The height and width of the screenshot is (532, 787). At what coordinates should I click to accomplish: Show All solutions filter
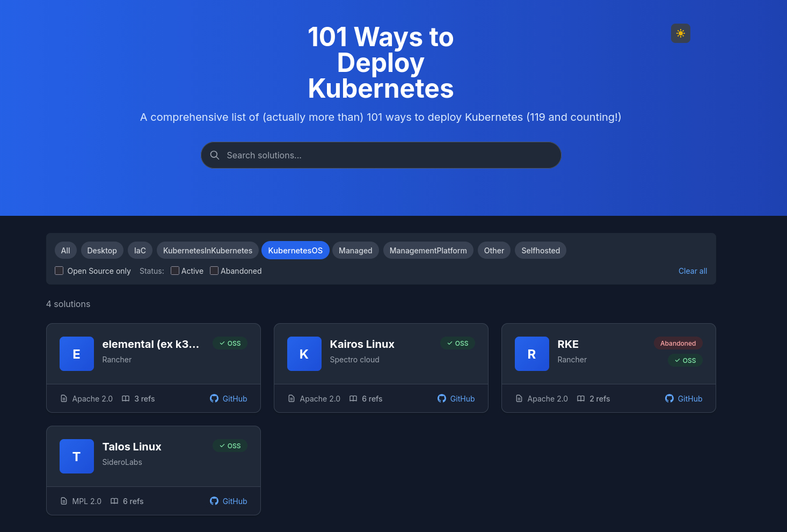tap(65, 251)
